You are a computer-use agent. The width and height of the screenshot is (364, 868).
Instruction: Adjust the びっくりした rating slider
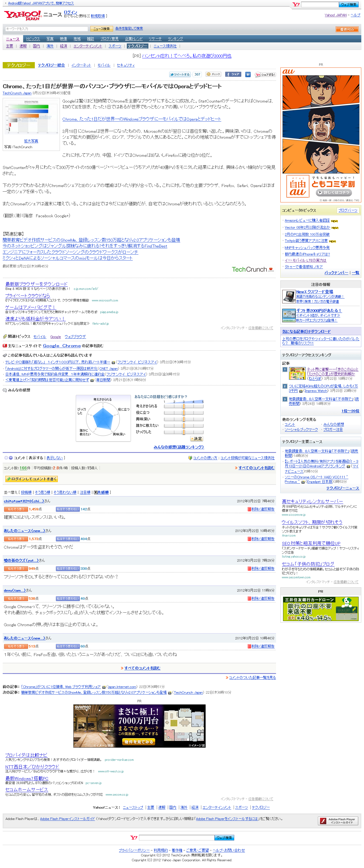coord(183,432)
